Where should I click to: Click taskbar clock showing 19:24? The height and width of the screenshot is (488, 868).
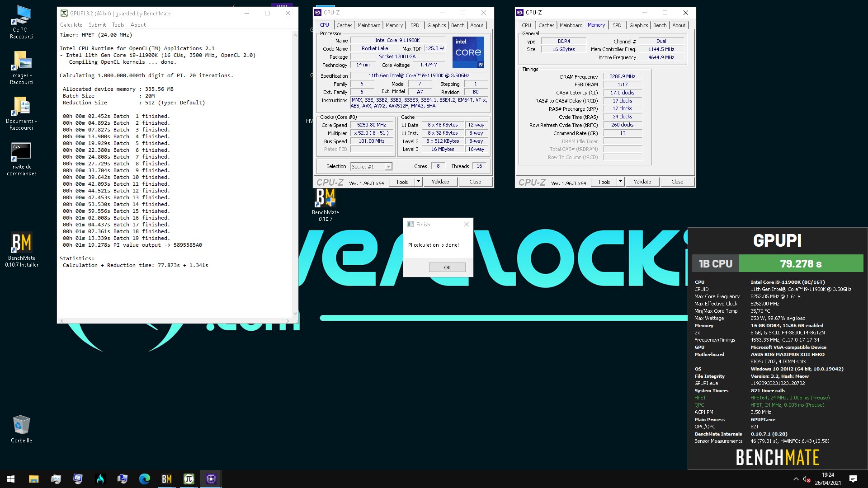click(828, 479)
